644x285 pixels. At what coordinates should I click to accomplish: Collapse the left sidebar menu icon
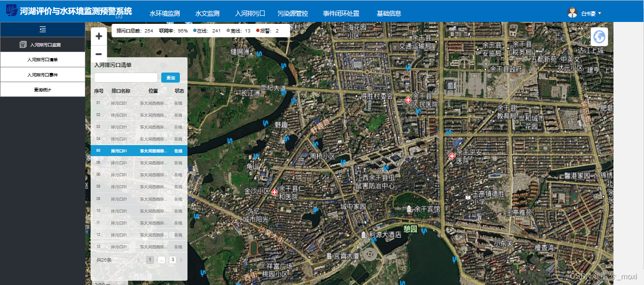click(x=42, y=30)
